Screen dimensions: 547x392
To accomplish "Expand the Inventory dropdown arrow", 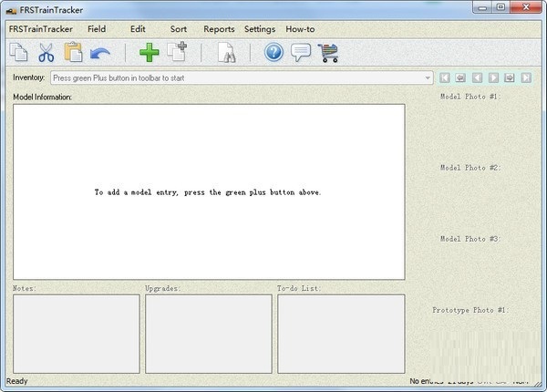I will tap(428, 77).
